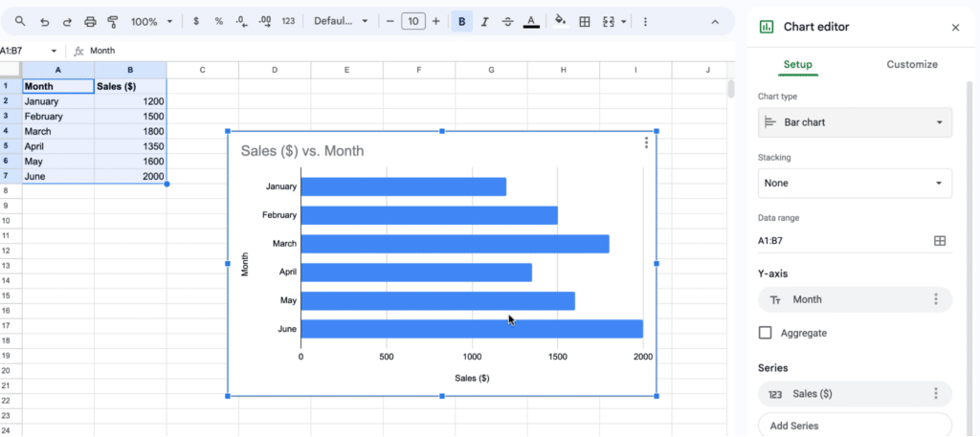Viewport: 980px width, 437px height.
Task: Collapse the toolbar with the up chevron
Action: [x=715, y=22]
